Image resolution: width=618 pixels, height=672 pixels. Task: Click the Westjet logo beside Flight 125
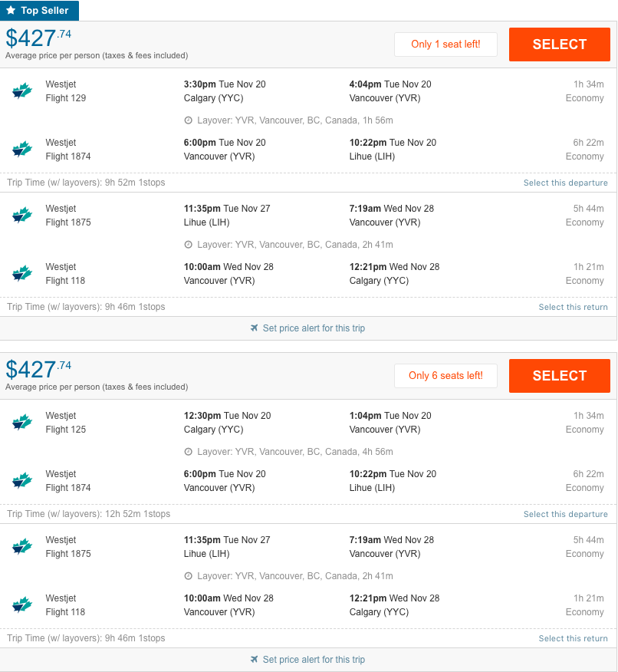pos(22,422)
